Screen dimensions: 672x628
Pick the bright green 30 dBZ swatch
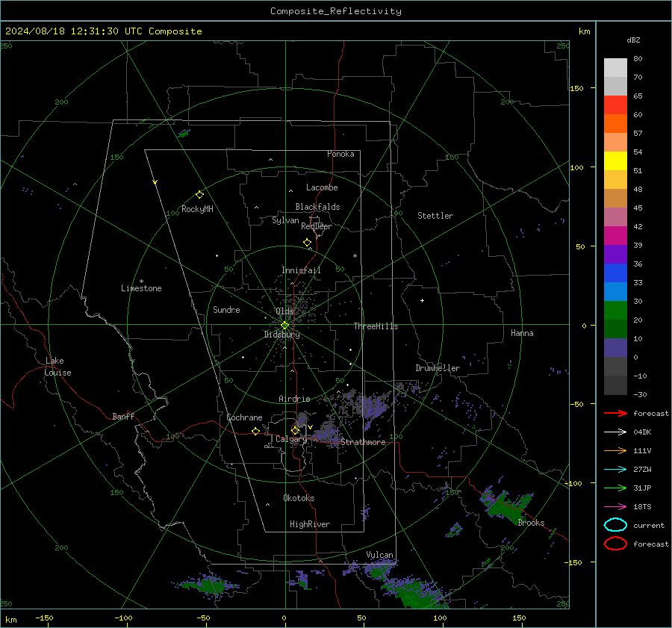615,310
